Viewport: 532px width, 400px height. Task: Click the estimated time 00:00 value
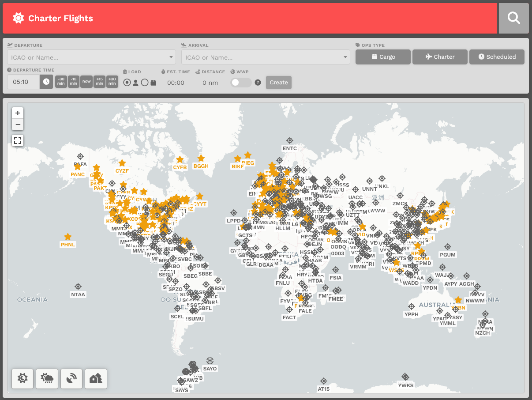[176, 83]
